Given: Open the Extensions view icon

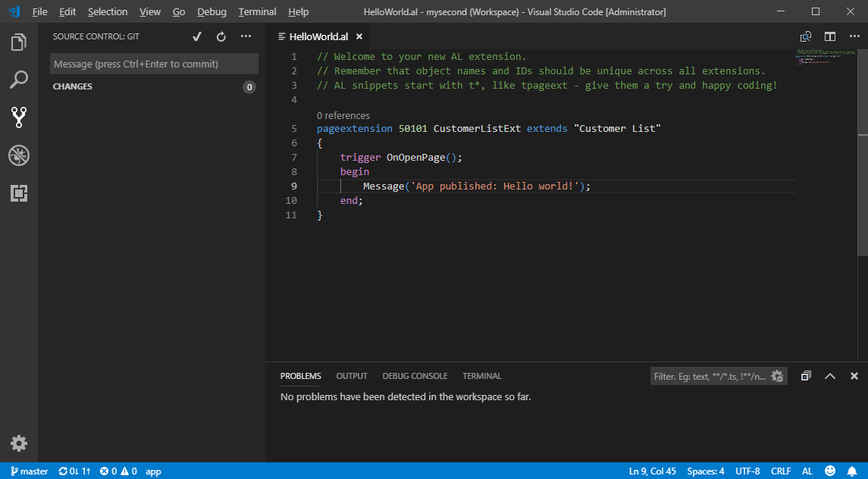Looking at the screenshot, I should (19, 193).
